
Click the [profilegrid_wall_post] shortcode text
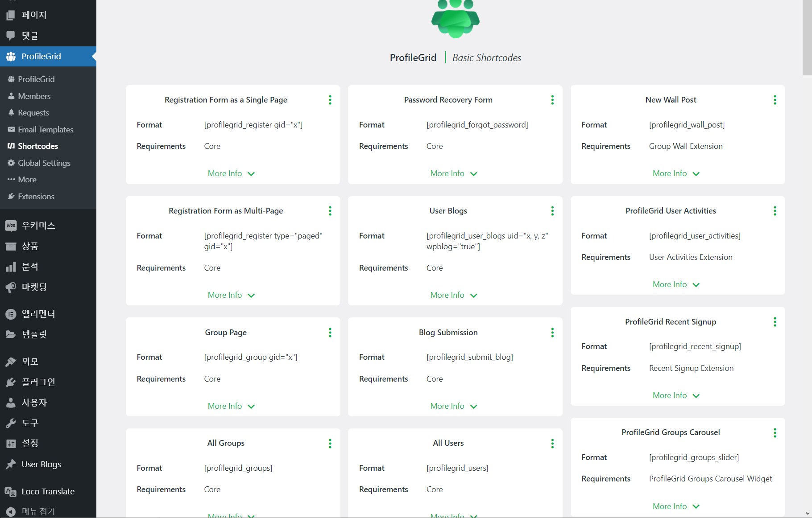(687, 125)
